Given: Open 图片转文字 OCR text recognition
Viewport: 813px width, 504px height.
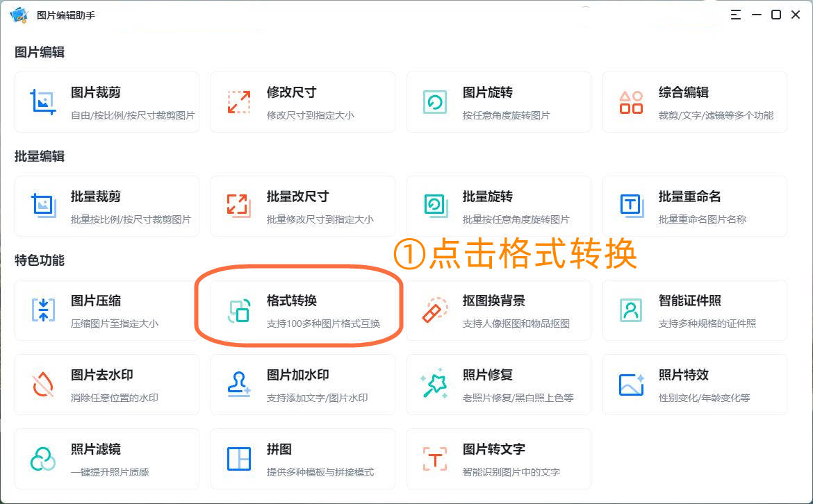Looking at the screenshot, I should tap(499, 459).
